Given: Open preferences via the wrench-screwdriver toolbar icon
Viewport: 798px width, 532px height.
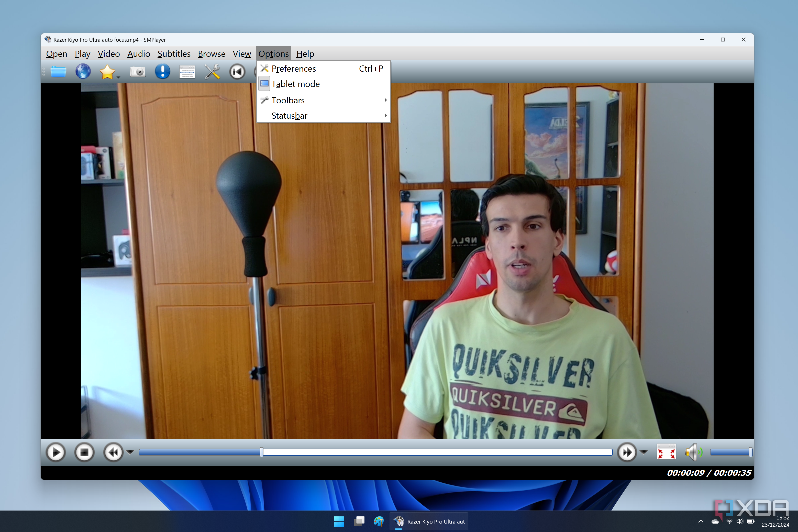Looking at the screenshot, I should [x=212, y=72].
